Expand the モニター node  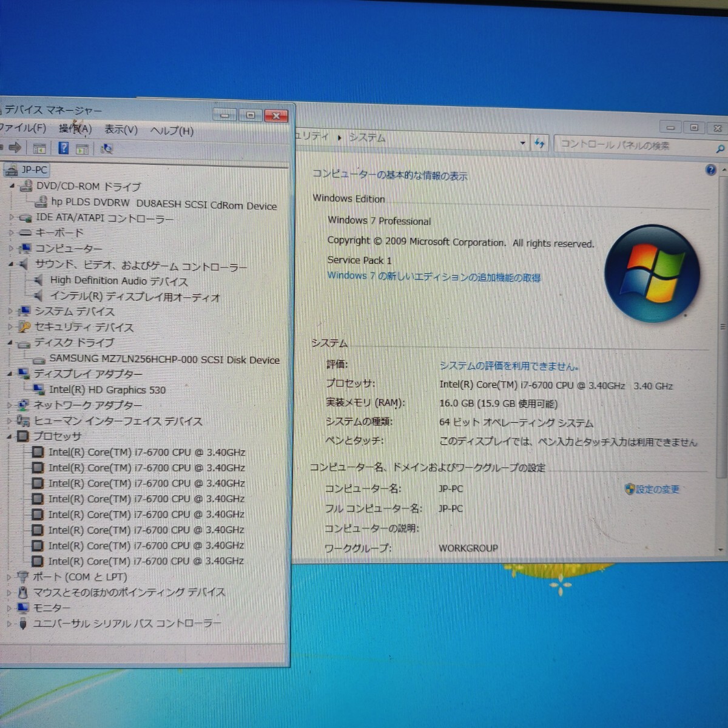click(9, 607)
